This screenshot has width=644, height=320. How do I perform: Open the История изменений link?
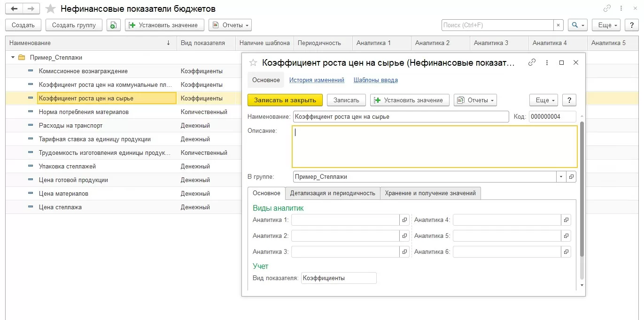tap(317, 80)
